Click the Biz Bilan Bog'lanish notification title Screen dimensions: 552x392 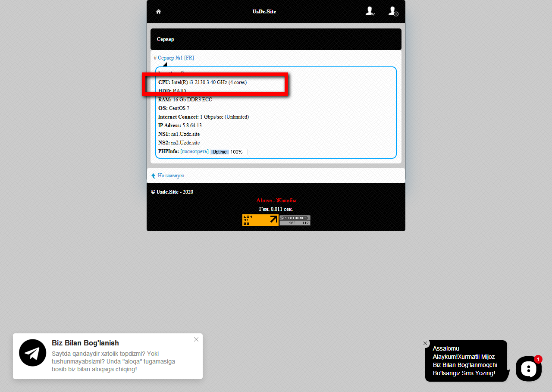pyautogui.click(x=85, y=343)
